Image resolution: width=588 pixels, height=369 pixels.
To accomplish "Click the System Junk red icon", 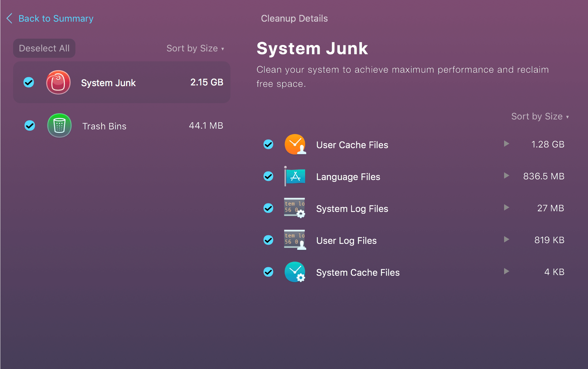I will click(58, 82).
